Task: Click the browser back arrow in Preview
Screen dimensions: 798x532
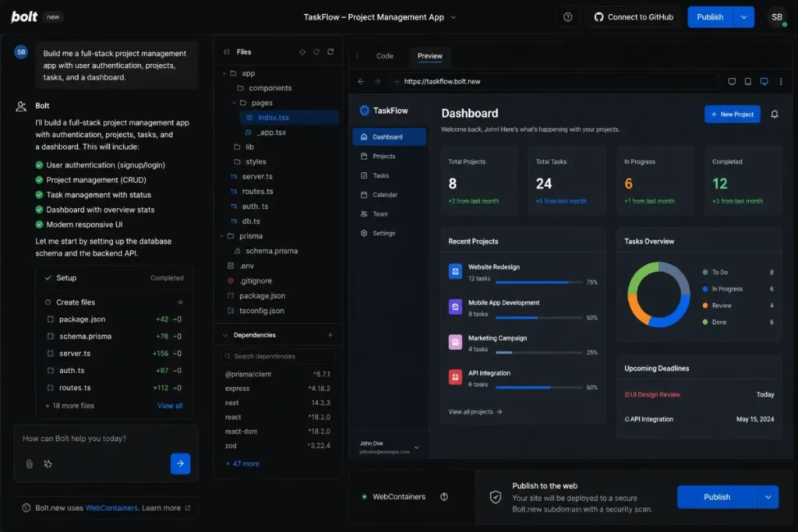Action: pos(361,81)
